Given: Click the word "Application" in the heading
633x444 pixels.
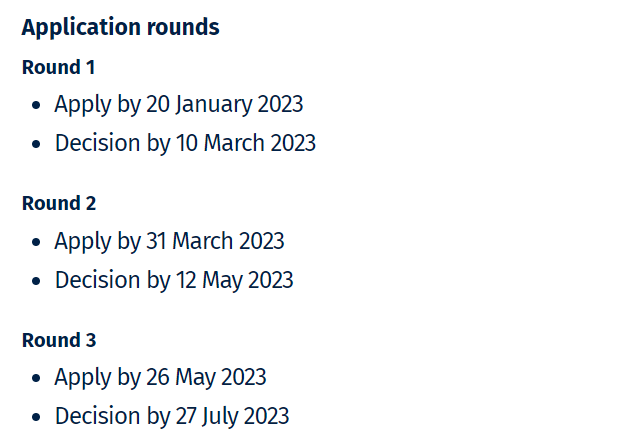Looking at the screenshot, I should (77, 27).
